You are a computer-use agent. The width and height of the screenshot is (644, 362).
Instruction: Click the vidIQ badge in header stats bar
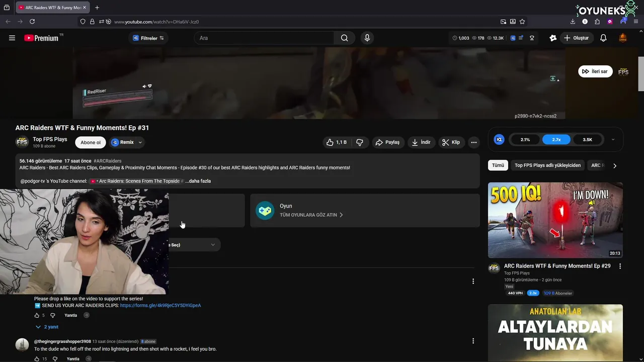tap(513, 38)
